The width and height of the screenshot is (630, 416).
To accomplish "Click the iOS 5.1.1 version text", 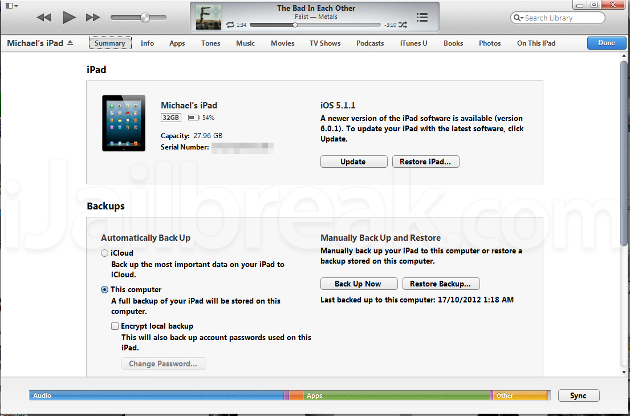I will (338, 105).
